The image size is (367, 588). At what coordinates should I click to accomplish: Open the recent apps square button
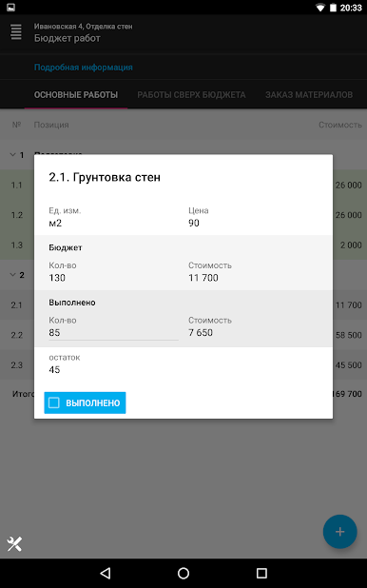[x=261, y=573]
